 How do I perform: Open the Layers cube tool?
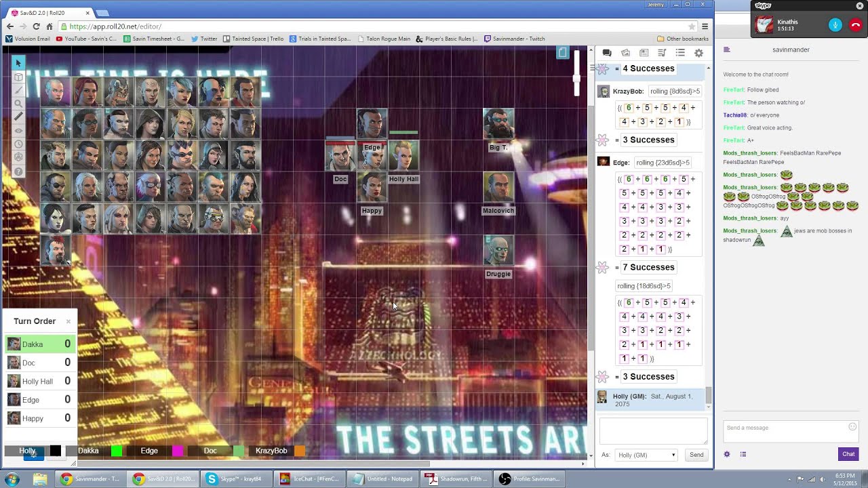point(18,77)
